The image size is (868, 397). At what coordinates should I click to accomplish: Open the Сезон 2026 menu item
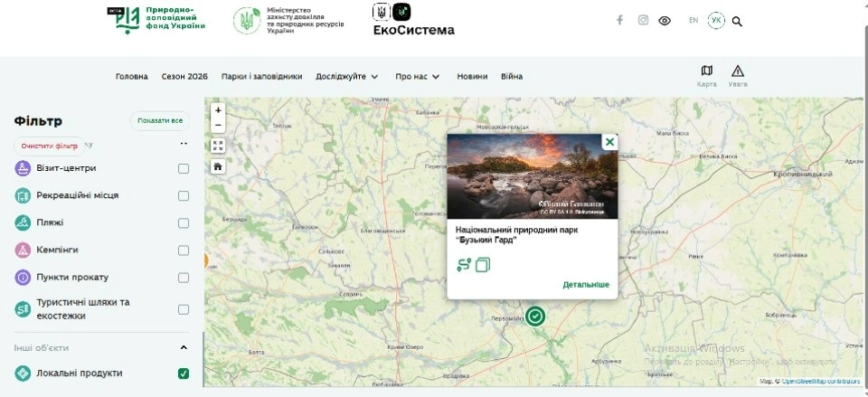pos(184,76)
